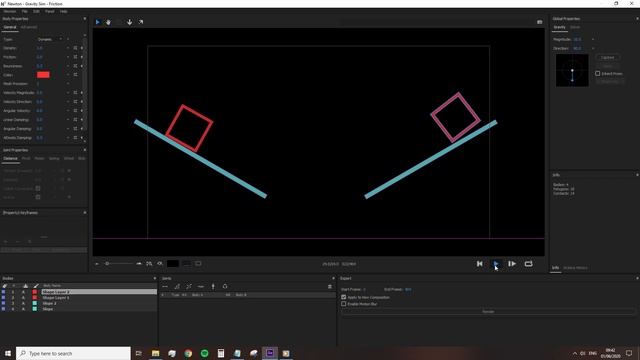The image size is (640, 360).
Task: Open the File menu
Action: (x=24, y=11)
